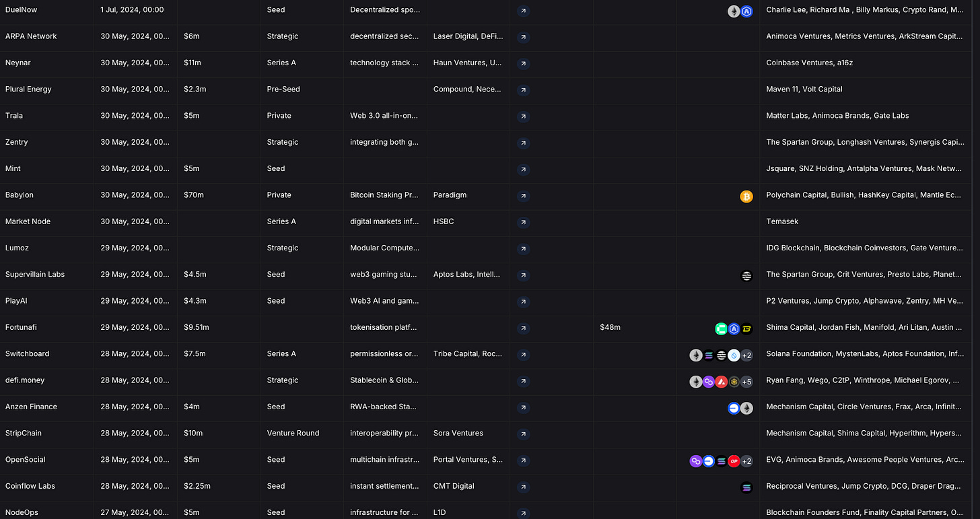The height and width of the screenshot is (519, 980).
Task: Click Supervillain Labs' arrow link icon
Action: (524, 275)
